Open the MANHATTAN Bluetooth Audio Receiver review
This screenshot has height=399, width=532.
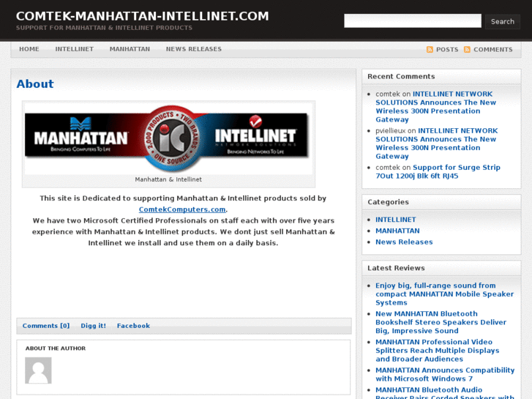pyautogui.click(x=445, y=393)
